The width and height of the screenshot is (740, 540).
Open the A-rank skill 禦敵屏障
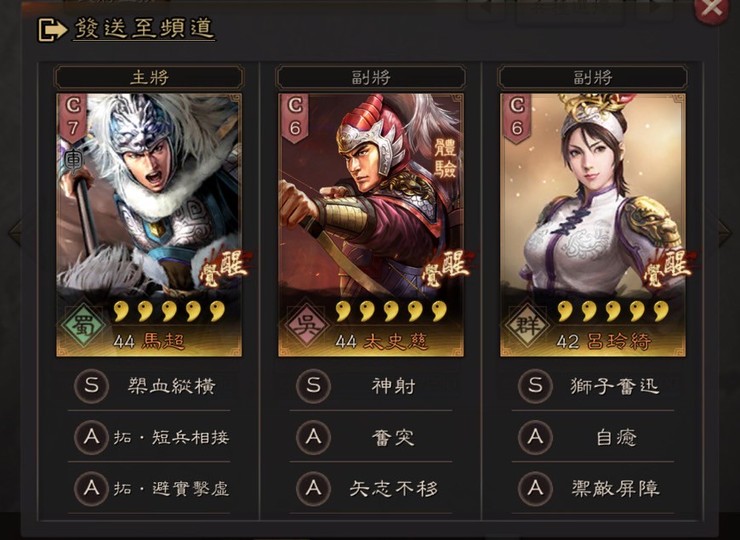(x=615, y=489)
